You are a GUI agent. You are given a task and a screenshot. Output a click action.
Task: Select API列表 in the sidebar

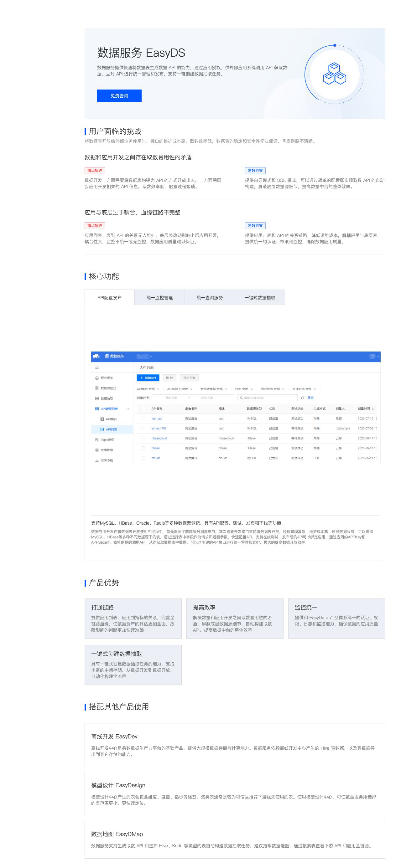pos(112,429)
